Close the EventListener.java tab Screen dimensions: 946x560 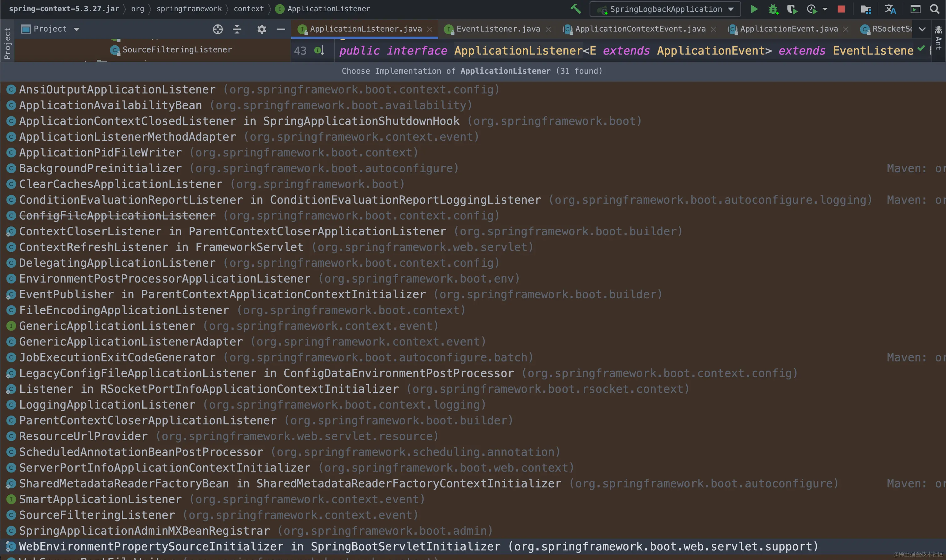click(548, 29)
